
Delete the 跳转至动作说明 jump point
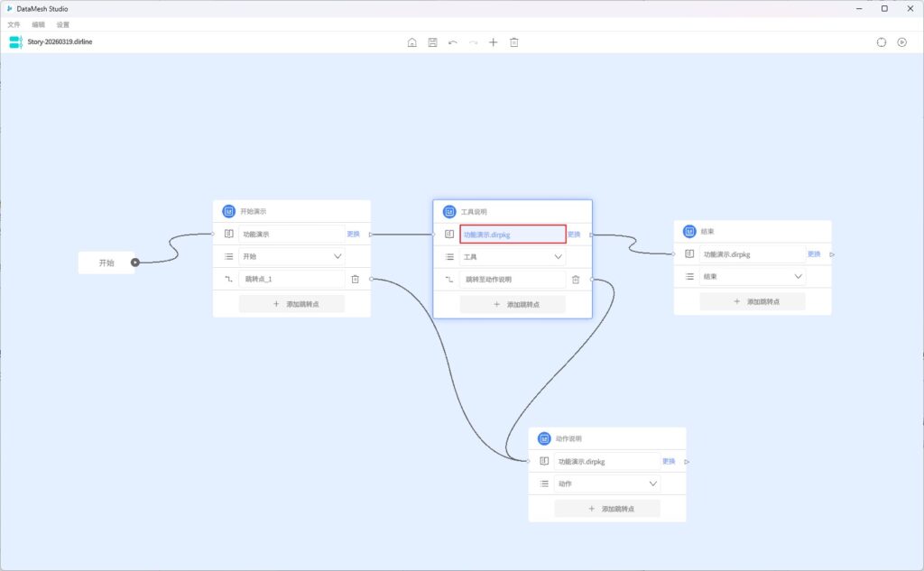pyautogui.click(x=576, y=280)
